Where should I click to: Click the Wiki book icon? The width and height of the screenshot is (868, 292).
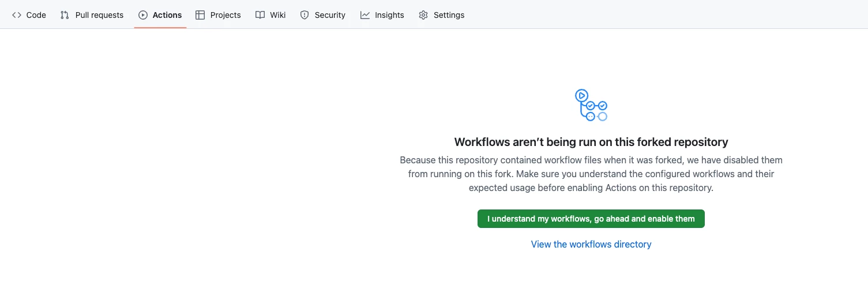tap(260, 15)
